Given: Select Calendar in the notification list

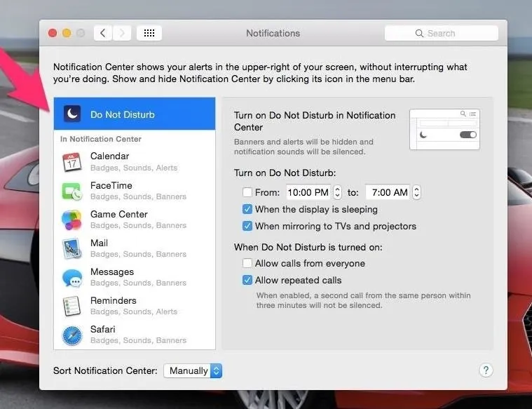Looking at the screenshot, I should (x=135, y=161).
